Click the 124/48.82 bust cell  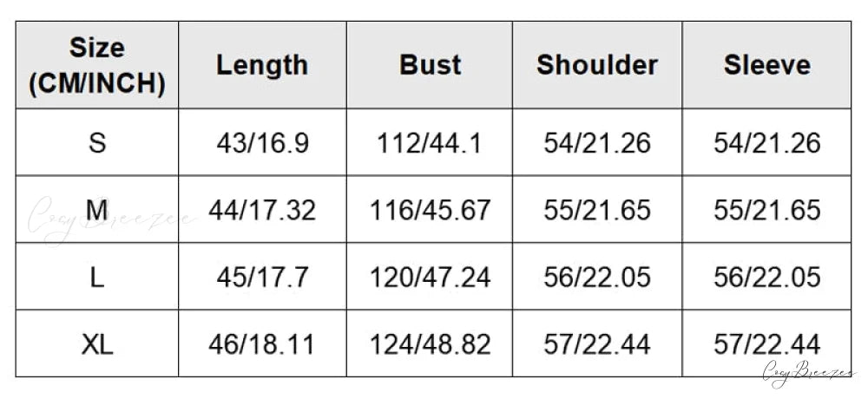click(430, 344)
